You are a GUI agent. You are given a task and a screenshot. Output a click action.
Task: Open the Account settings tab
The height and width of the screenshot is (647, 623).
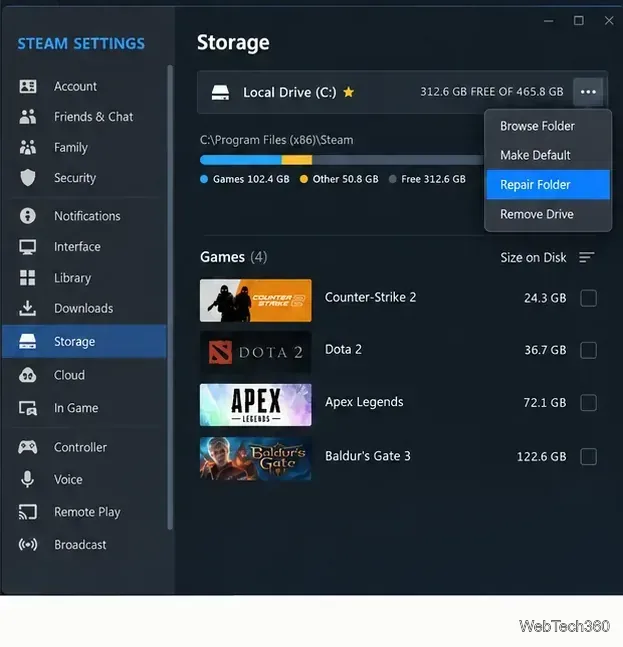85,86
